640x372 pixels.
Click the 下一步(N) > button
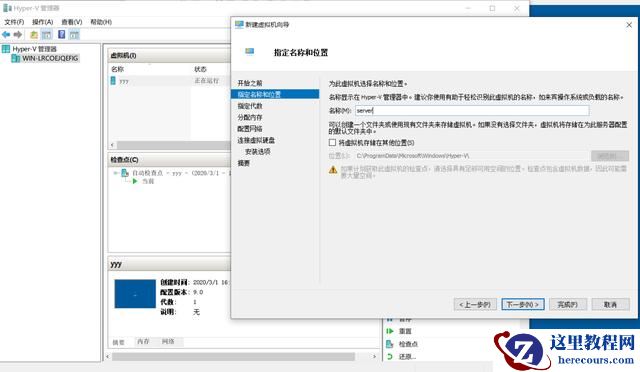click(523, 304)
